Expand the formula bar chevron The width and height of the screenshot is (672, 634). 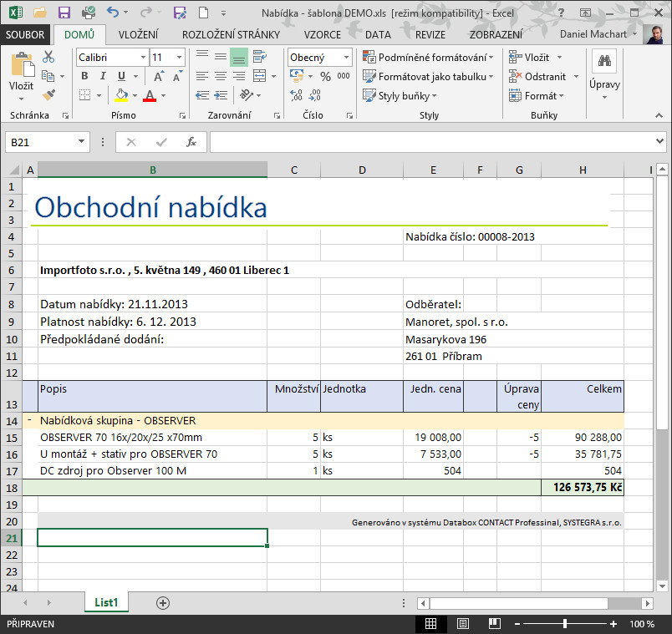point(659,141)
